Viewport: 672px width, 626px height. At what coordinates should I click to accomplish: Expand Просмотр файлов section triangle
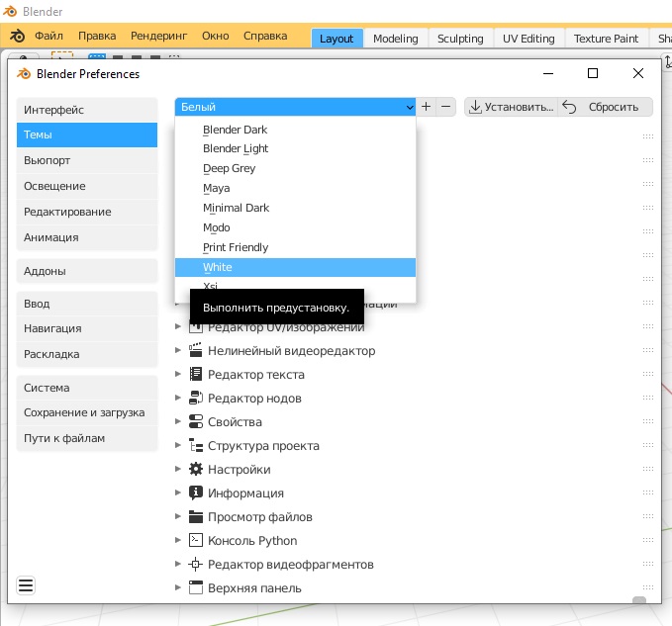click(x=178, y=517)
